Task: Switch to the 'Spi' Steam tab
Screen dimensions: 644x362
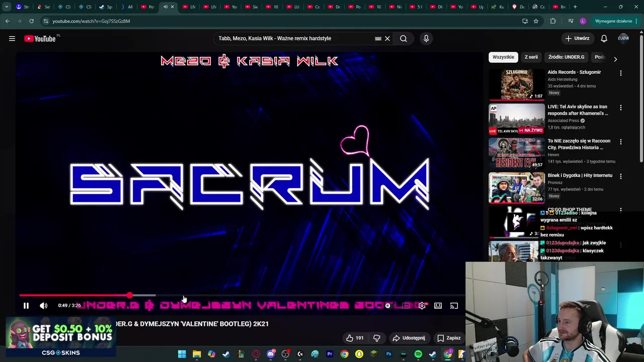Action: (105, 7)
